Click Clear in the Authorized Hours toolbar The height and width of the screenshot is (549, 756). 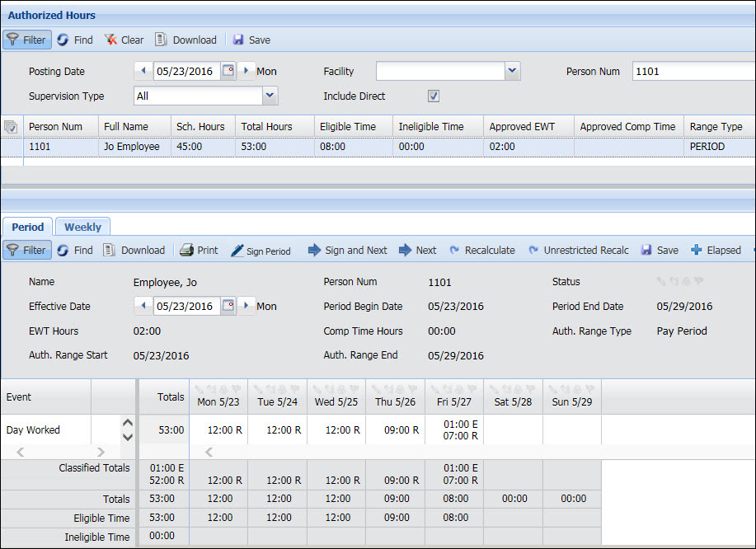124,40
